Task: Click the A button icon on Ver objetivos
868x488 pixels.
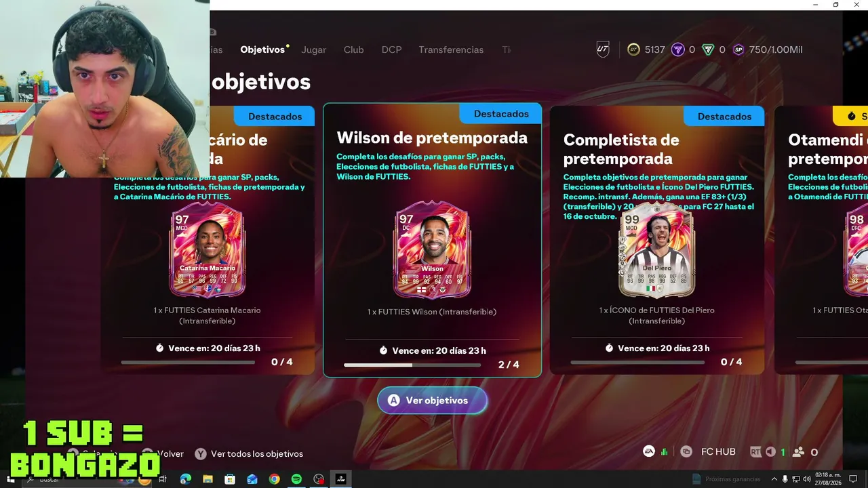Action: point(393,401)
